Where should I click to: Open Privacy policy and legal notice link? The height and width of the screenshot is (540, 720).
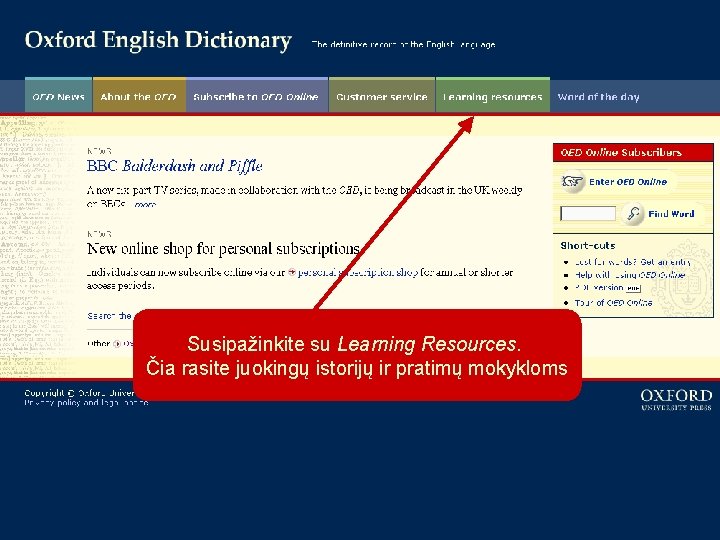click(86, 403)
